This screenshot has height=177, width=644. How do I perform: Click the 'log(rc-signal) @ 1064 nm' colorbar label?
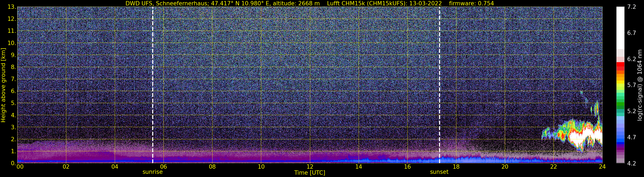pos(640,85)
